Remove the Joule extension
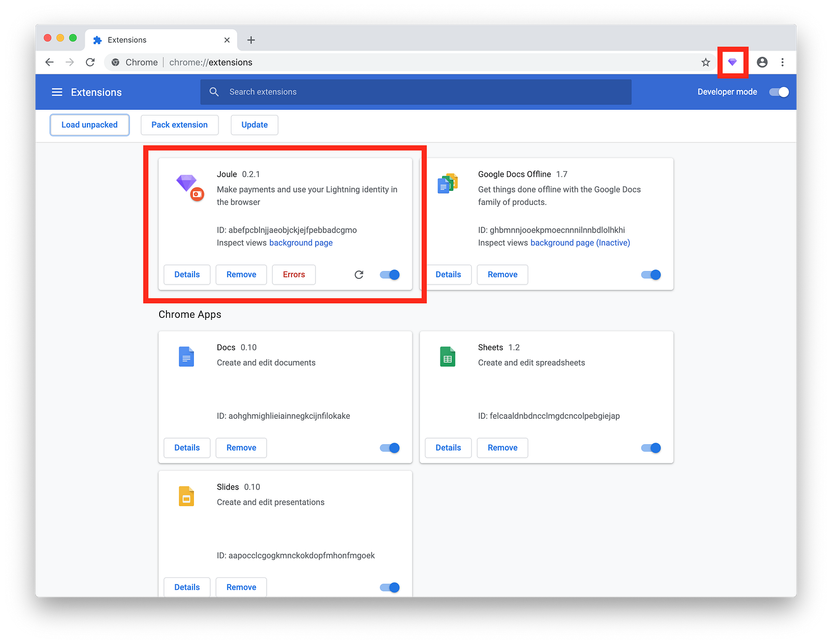The height and width of the screenshot is (644, 832). 241,275
